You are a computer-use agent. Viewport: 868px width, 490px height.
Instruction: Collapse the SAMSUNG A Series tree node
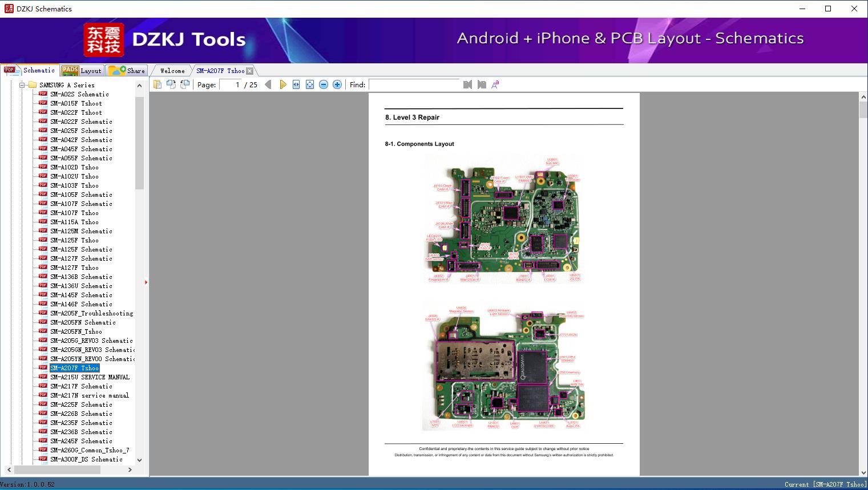pos(22,85)
